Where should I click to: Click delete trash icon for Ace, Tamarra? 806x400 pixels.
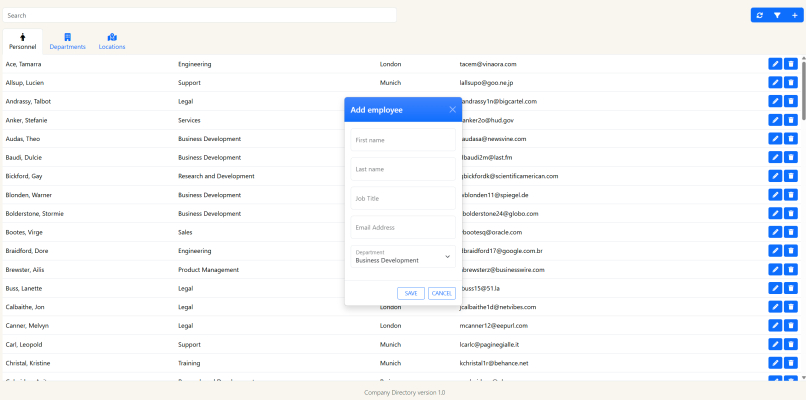(x=790, y=64)
